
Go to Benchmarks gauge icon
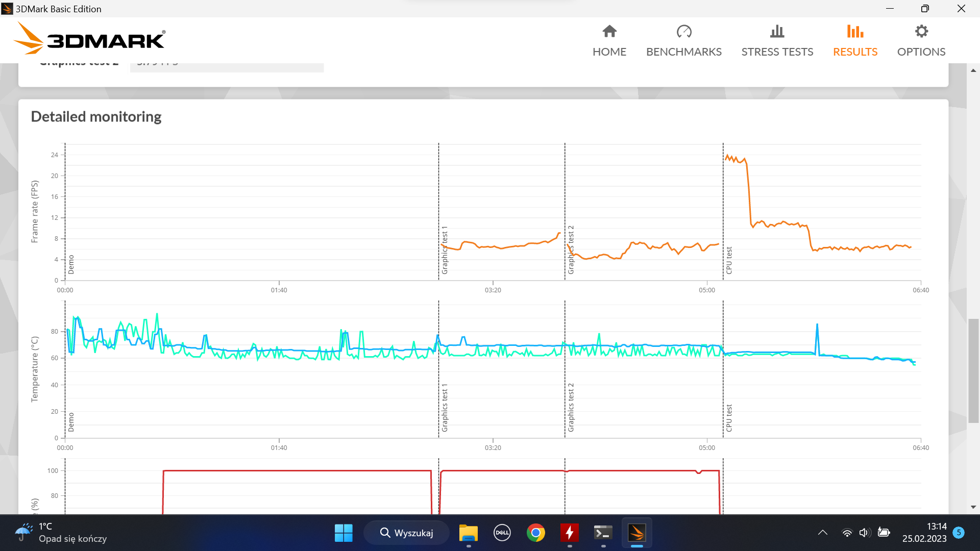684,32
